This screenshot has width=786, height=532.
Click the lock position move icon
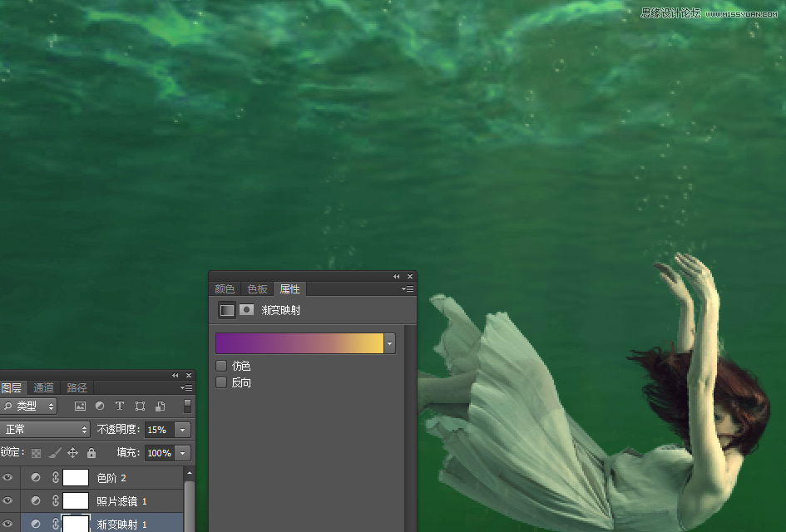tap(72, 453)
